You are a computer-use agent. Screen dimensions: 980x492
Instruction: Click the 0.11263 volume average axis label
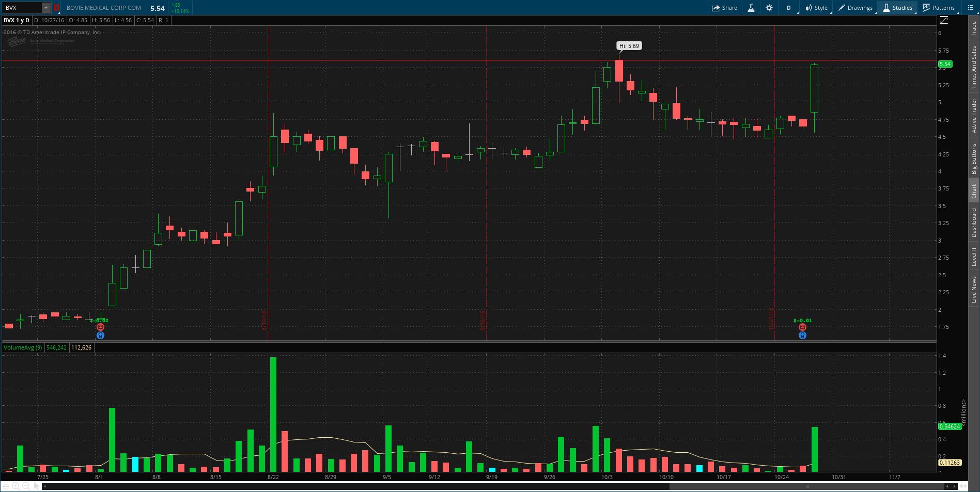pyautogui.click(x=950, y=463)
